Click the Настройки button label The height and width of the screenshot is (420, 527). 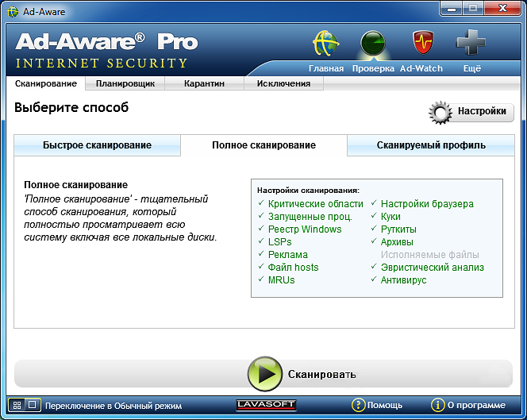pos(482,111)
